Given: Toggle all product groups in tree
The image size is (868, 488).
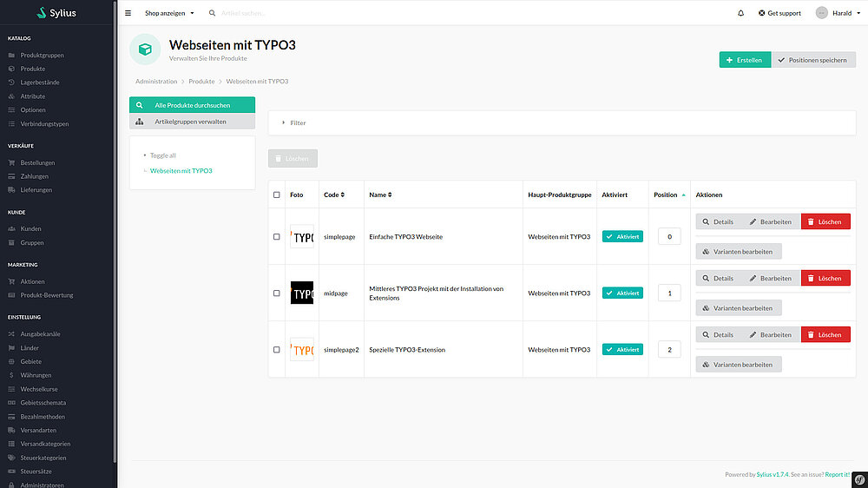Looking at the screenshot, I should 163,155.
